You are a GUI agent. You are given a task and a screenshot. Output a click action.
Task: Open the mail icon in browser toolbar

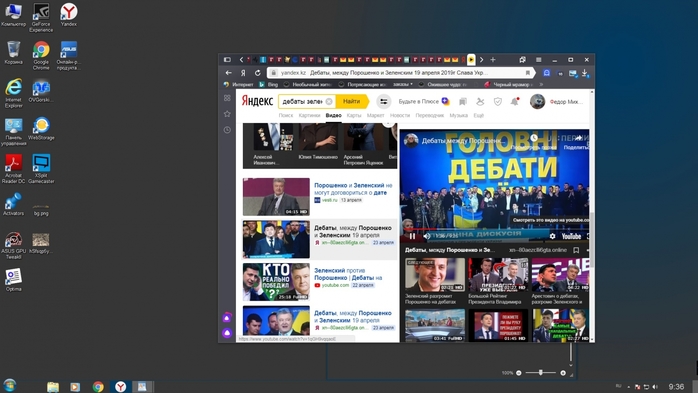pyautogui.click(x=573, y=73)
